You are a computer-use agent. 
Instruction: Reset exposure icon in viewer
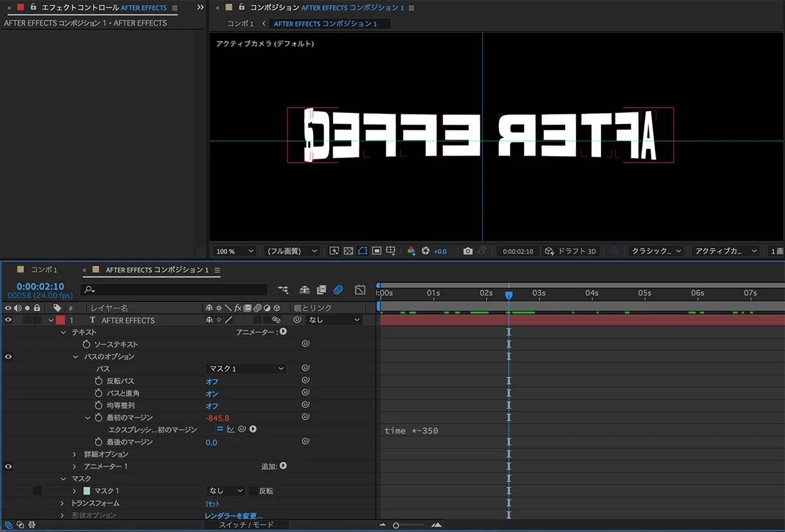pyautogui.click(x=425, y=251)
